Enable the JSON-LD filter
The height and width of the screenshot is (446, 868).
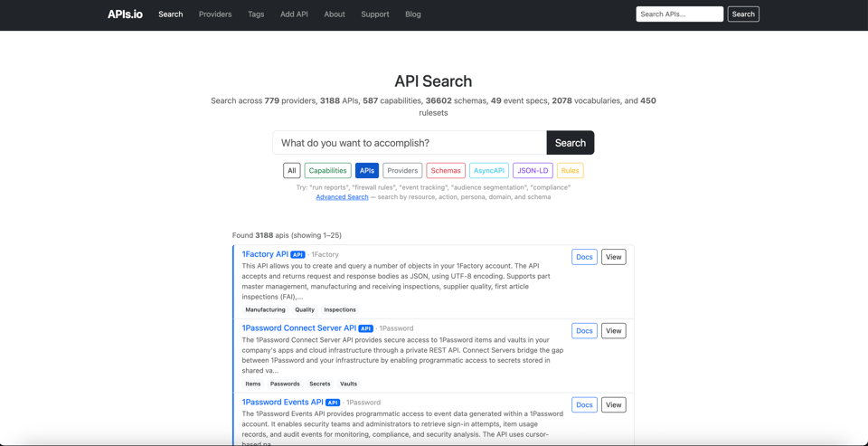(533, 170)
